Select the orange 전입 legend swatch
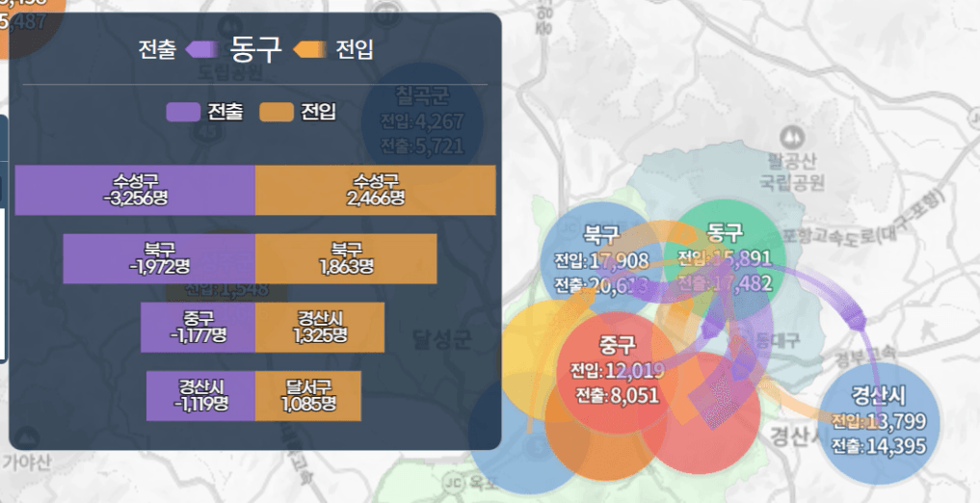The width and height of the screenshot is (980, 503). (277, 112)
